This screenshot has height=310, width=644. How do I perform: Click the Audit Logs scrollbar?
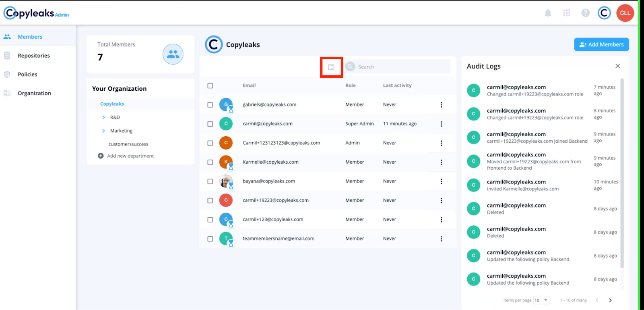click(x=622, y=173)
